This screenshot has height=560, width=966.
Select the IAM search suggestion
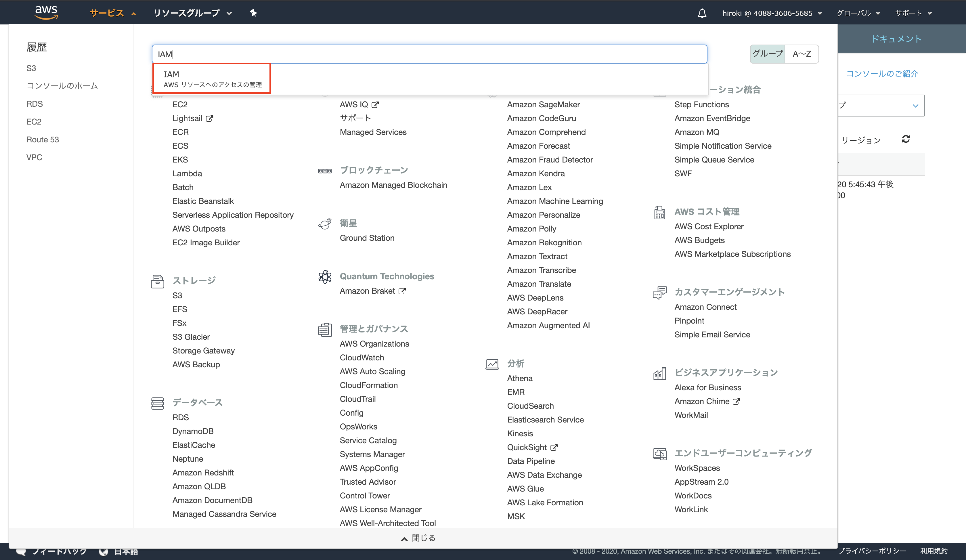[x=212, y=79]
